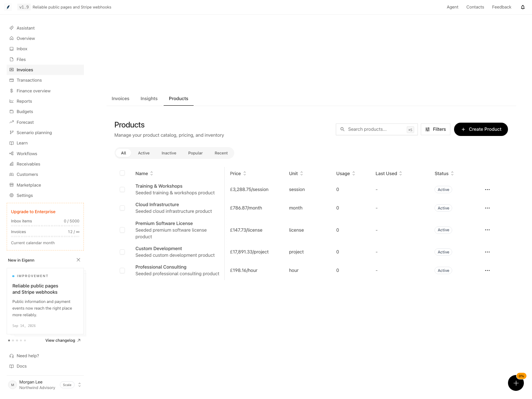Dismiss the New in Eigenn panel
532x399 pixels.
(x=78, y=260)
